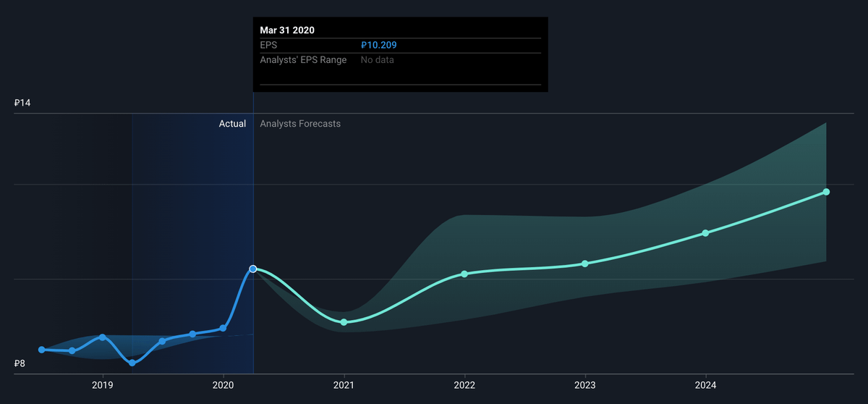The image size is (868, 404).
Task: Click the '2024' x-axis label
Action: point(706,384)
